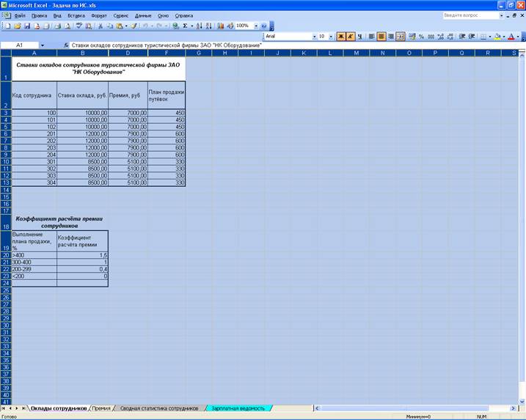This screenshot has height=420, width=526.
Task: Click the Print icon in the toolbar
Action: pyautogui.click(x=58, y=26)
